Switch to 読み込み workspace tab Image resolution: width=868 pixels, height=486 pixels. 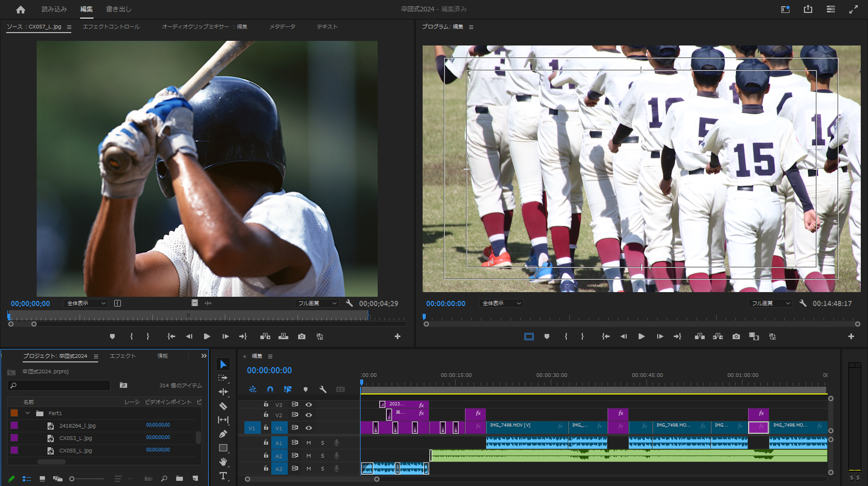(54, 9)
